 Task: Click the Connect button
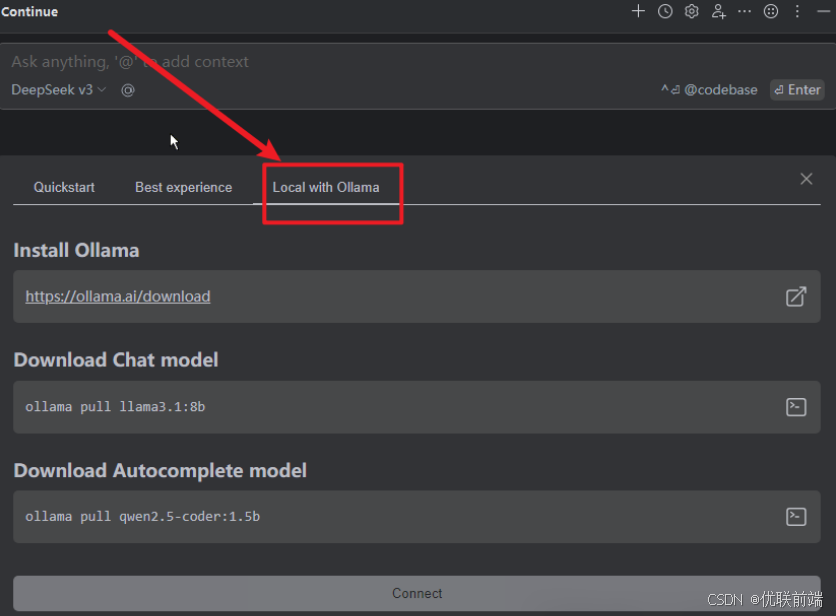(x=417, y=593)
